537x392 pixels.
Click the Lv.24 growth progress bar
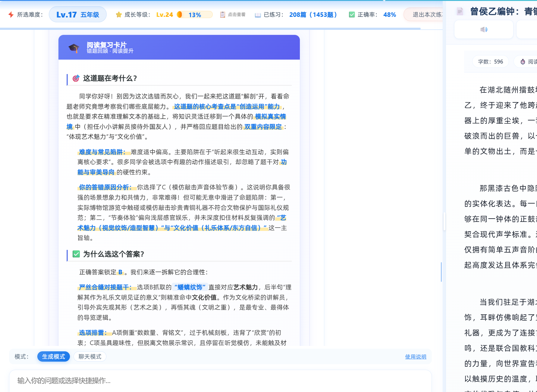click(195, 14)
